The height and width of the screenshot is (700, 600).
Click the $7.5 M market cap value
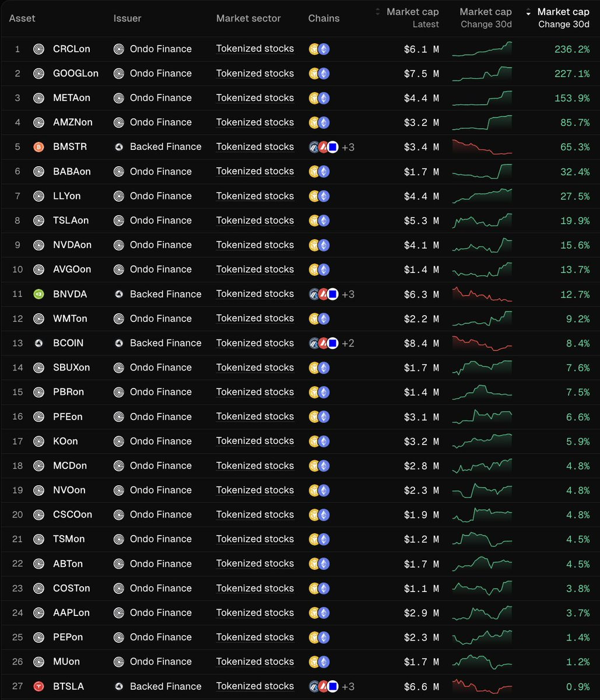coord(422,74)
